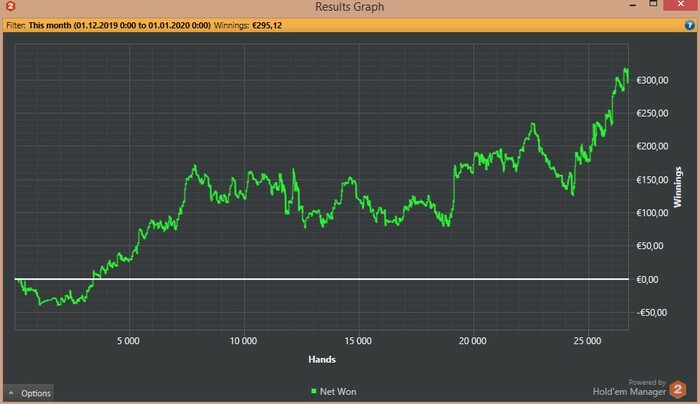Click the Results Graph window title
Viewport: 700px width, 404px height.
coord(350,7)
